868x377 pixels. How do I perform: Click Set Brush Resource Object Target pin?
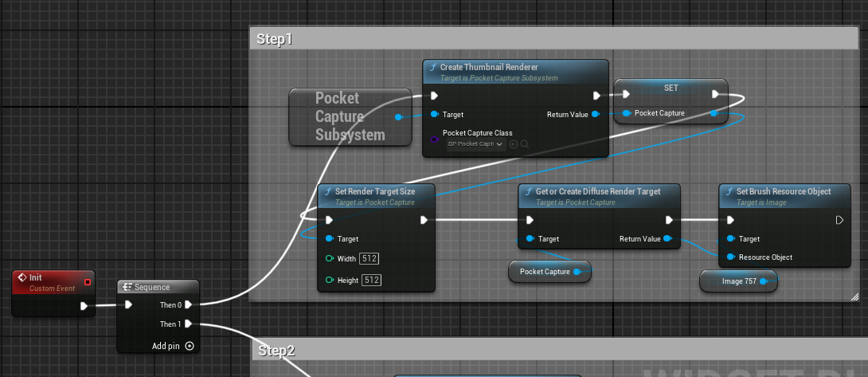coord(730,238)
